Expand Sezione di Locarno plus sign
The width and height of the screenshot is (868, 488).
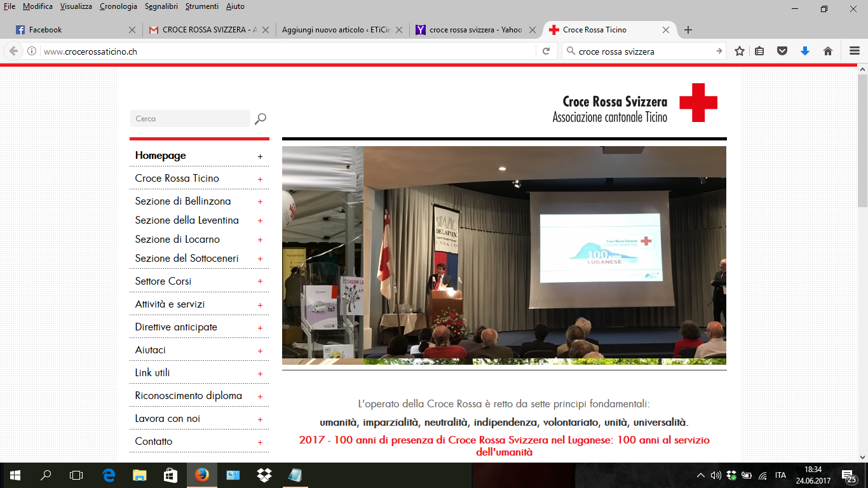(x=260, y=240)
